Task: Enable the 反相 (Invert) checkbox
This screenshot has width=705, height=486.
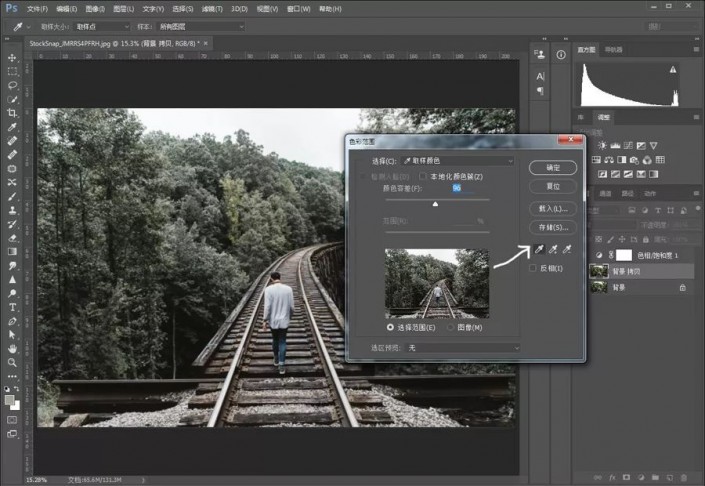Action: [531, 269]
